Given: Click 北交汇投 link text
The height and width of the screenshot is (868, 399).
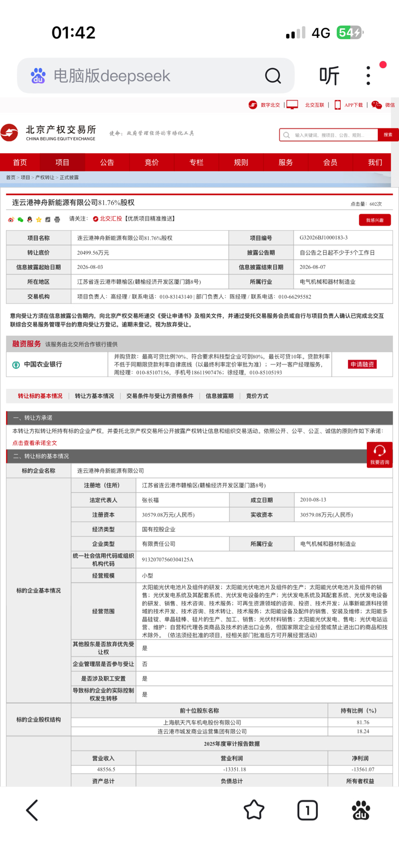Looking at the screenshot, I should tap(111, 219).
